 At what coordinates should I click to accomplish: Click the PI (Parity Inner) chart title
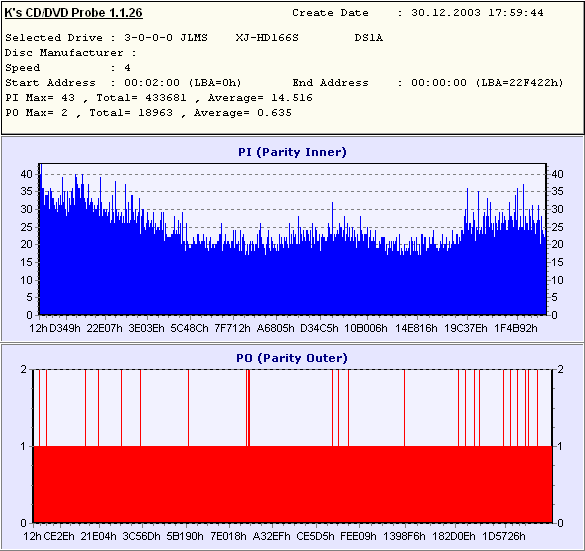292,152
